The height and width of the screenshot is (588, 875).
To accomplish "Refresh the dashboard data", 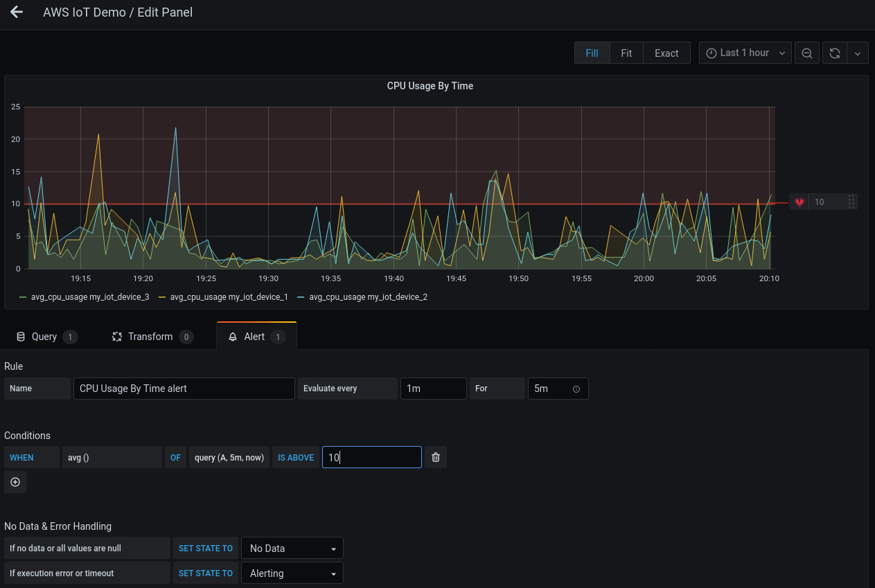I will point(834,53).
